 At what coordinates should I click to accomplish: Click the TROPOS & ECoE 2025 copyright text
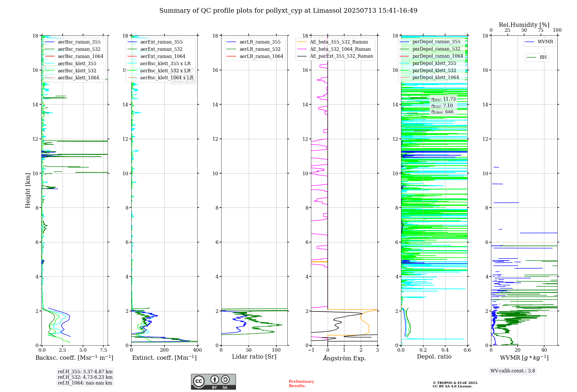(455, 383)
